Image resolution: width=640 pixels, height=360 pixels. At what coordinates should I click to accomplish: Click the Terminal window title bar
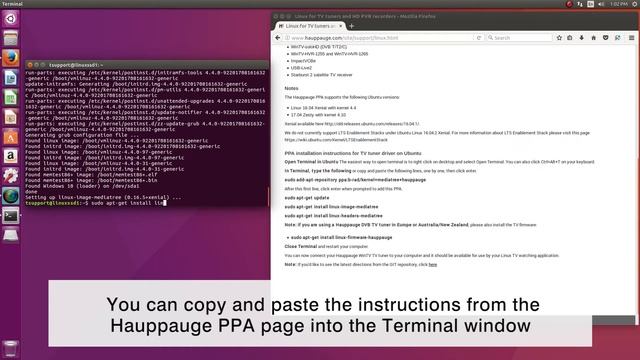(x=147, y=65)
